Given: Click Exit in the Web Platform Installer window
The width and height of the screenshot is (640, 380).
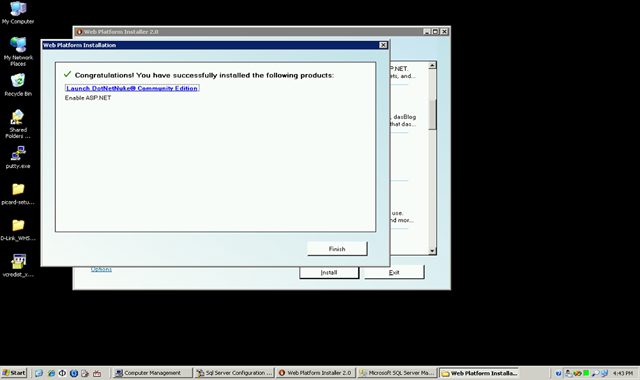Looking at the screenshot, I should 394,272.
